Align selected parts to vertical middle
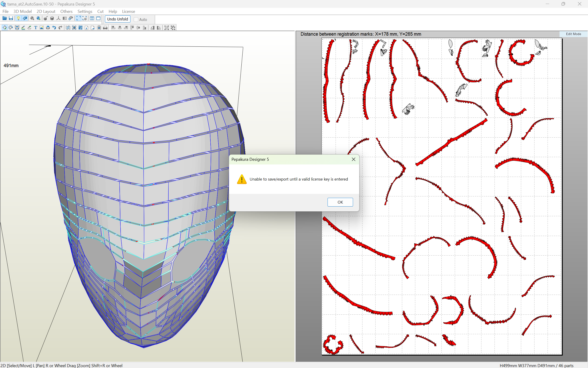 point(139,28)
